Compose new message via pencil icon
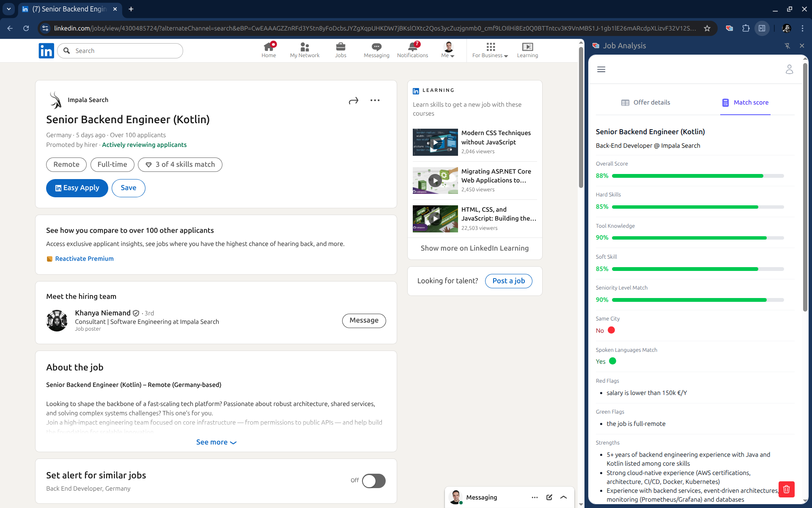 pyautogui.click(x=549, y=497)
